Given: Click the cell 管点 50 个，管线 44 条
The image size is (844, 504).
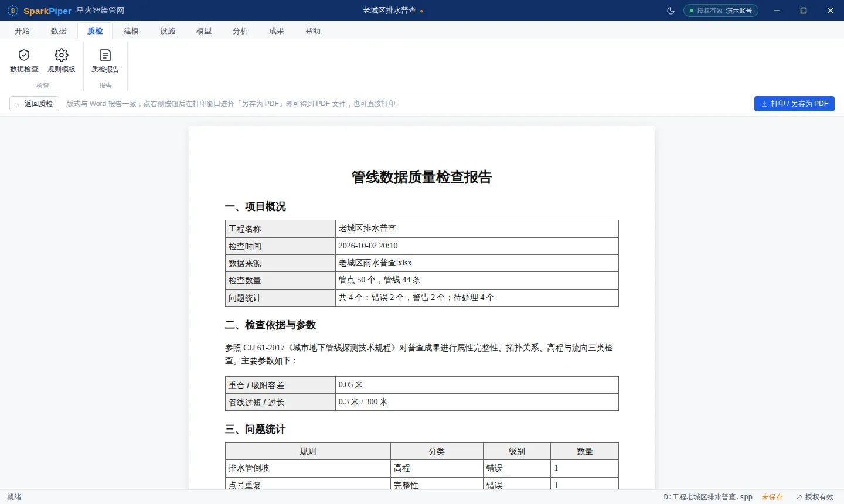Looking at the screenshot, I should click(477, 280).
